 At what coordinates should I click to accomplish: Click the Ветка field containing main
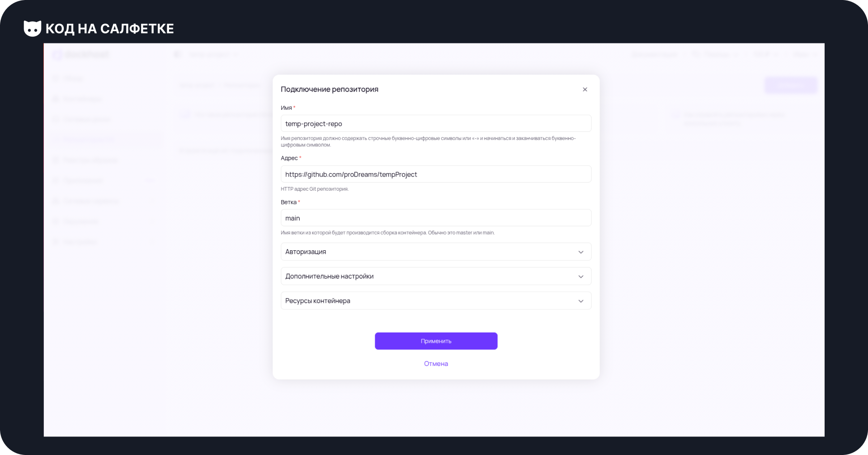[436, 218]
